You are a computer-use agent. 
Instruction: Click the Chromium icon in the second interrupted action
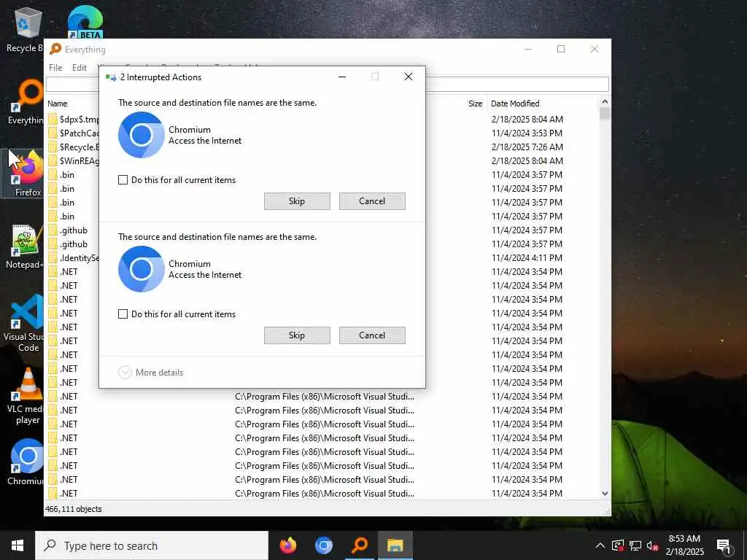click(141, 269)
